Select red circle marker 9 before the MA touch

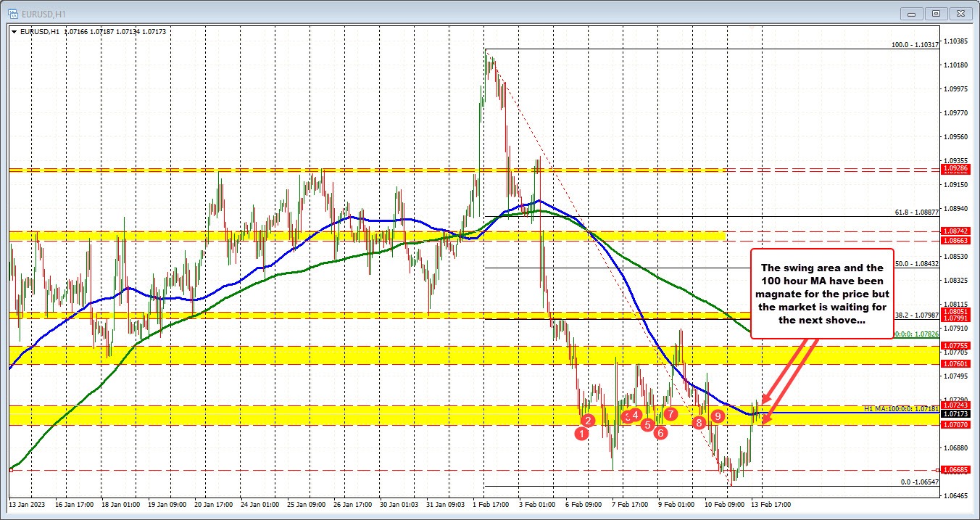pyautogui.click(x=718, y=416)
